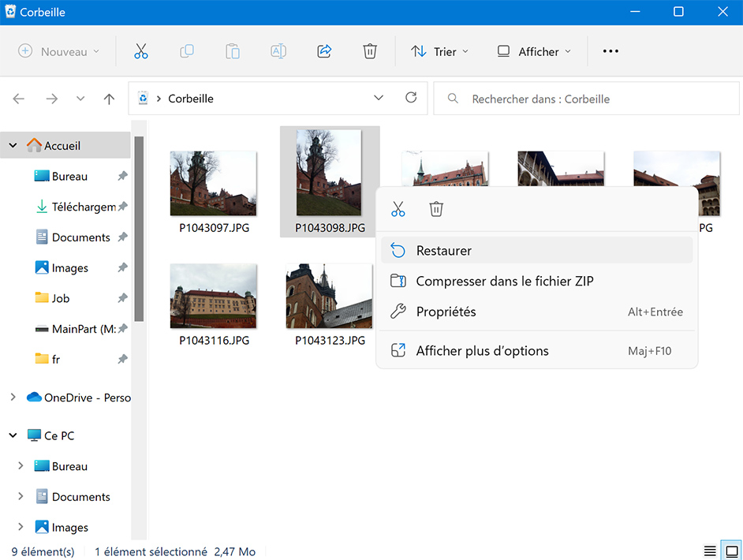This screenshot has width=743, height=560.
Task: Click the Back navigation arrow
Action: pyautogui.click(x=18, y=99)
